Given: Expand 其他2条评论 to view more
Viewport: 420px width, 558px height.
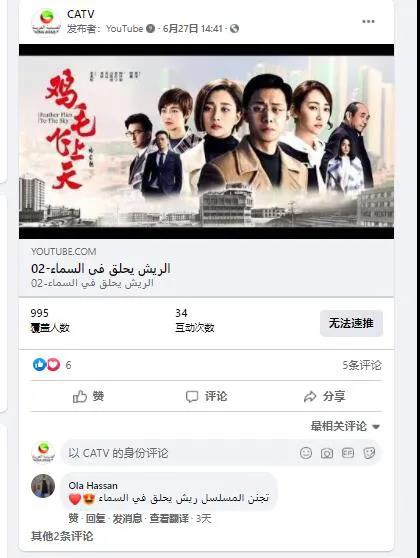Looking at the screenshot, I should pyautogui.click(x=62, y=536).
